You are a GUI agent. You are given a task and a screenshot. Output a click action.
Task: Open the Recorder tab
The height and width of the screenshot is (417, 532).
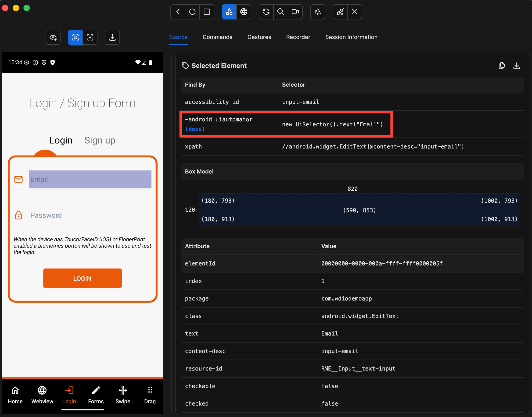[298, 37]
